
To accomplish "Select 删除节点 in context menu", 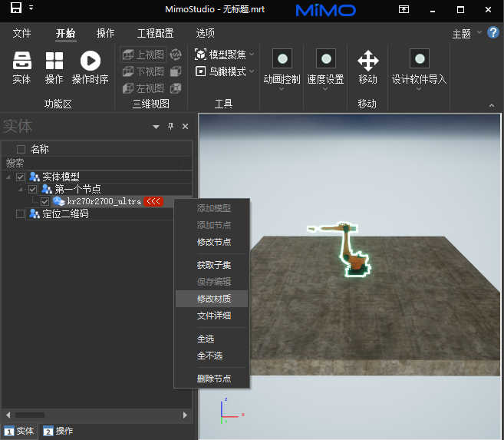I will [213, 379].
